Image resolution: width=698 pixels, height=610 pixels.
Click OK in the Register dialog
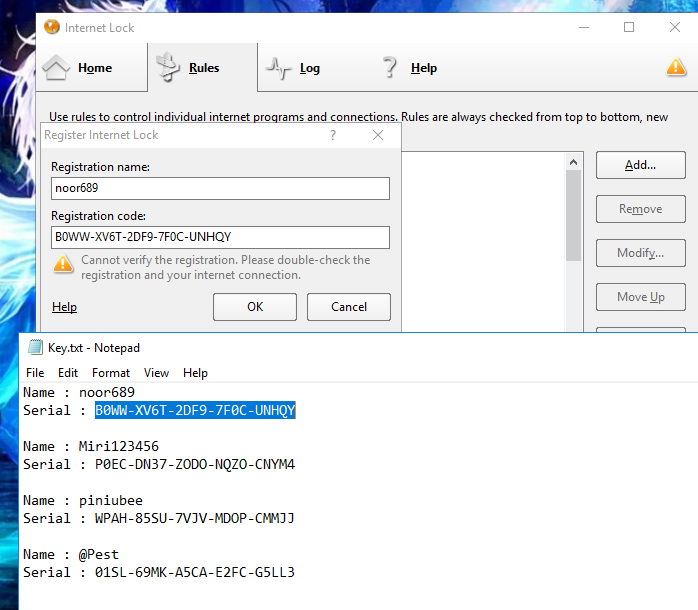(x=255, y=307)
